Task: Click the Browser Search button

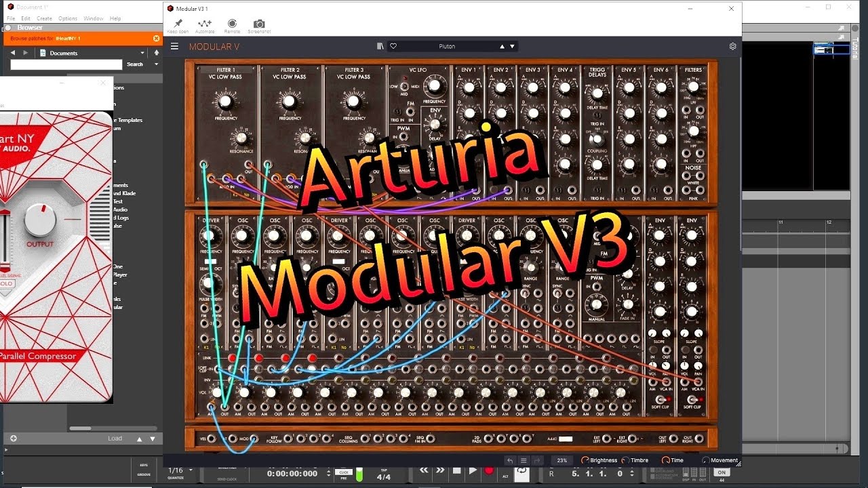Action: tap(135, 64)
